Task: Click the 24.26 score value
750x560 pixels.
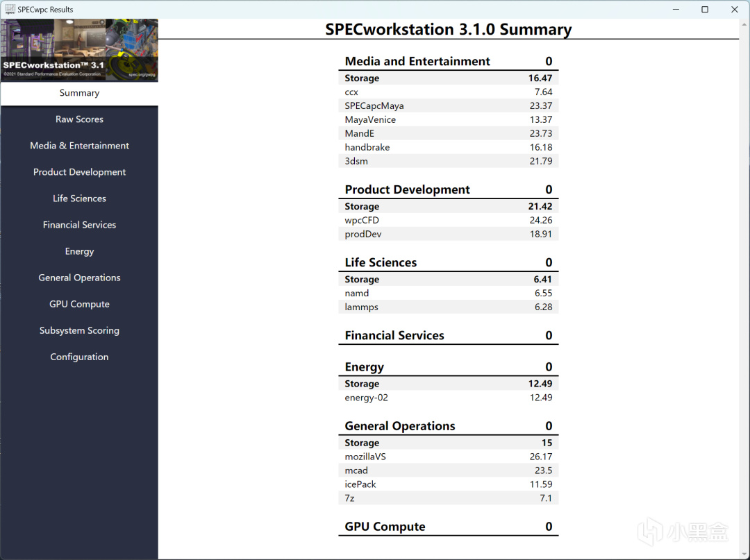Action: [x=540, y=220]
